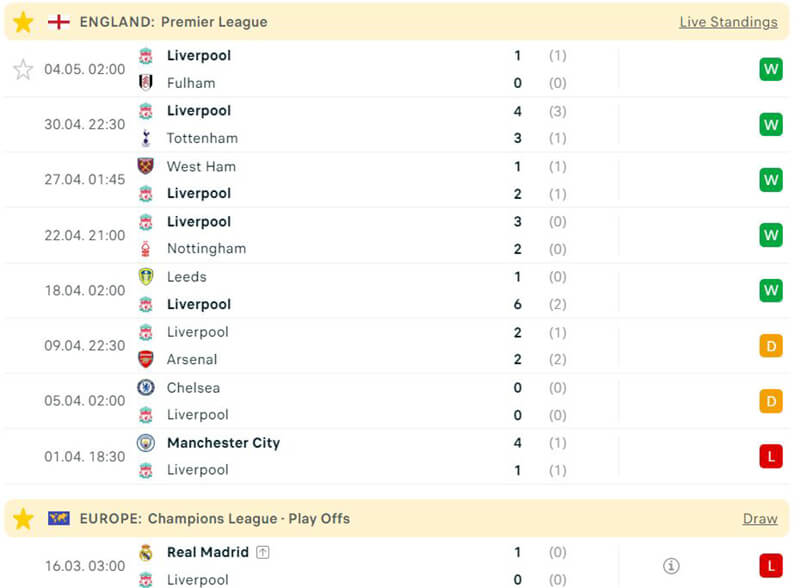Toggle the Champions League favorite star
This screenshot has width=800, height=588.
23,518
